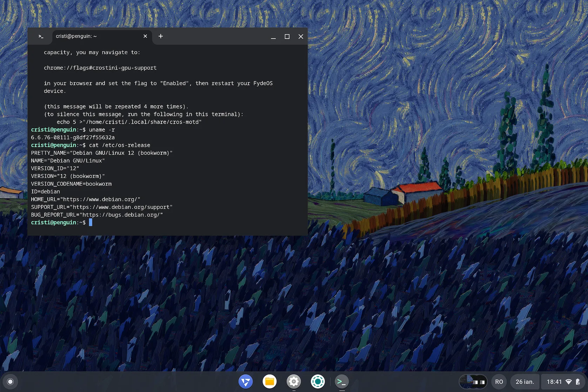Close the cristi@penguin tab
The width and height of the screenshot is (588, 392).
coord(145,36)
